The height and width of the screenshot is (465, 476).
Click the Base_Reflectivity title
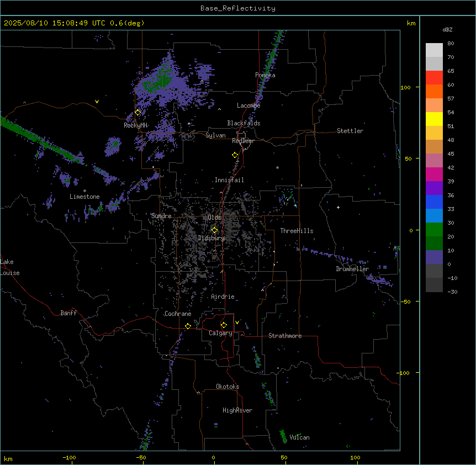(x=238, y=8)
